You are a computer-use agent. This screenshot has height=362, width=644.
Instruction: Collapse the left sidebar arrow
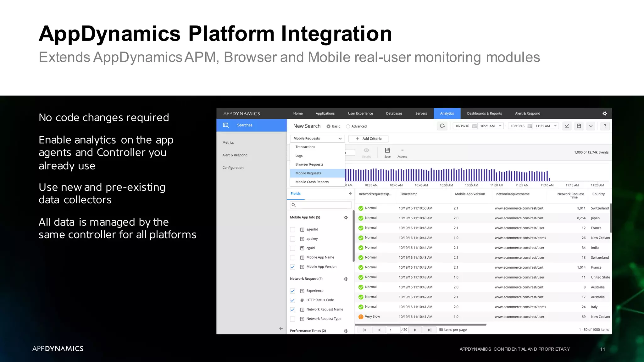[x=281, y=329]
